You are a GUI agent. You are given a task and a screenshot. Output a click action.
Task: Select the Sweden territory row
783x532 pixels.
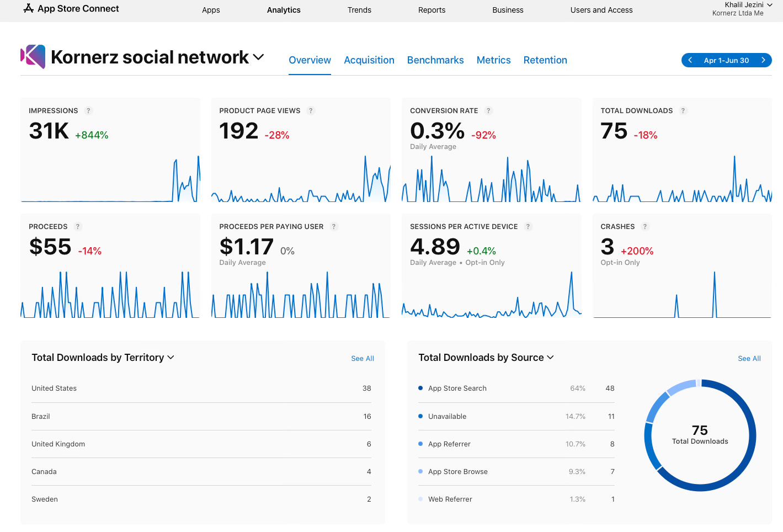(x=201, y=499)
